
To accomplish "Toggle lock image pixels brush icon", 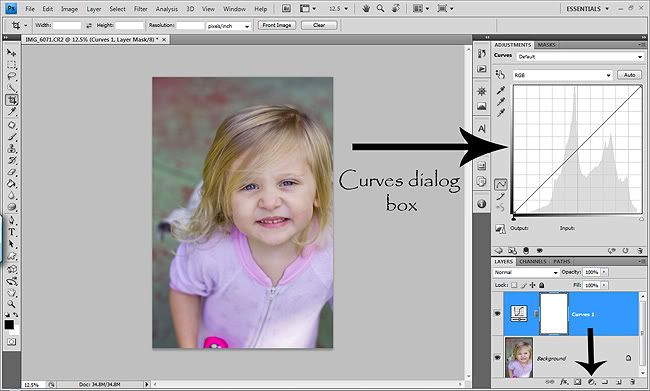I will 524,285.
